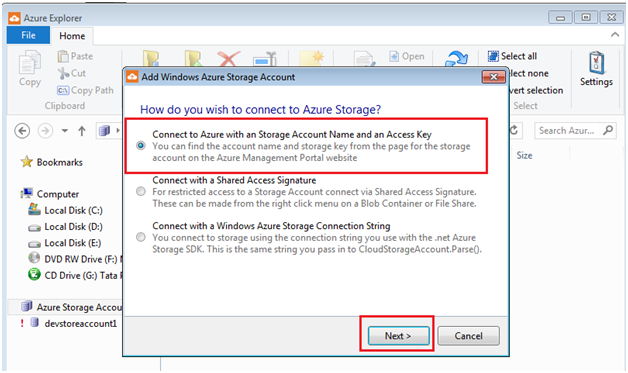Switch to the Home ribbon tab
This screenshot has height=373, width=628.
72,36
